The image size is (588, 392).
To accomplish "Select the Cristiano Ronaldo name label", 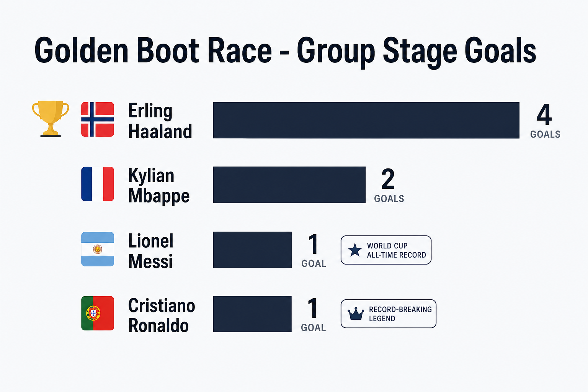I will pos(162,315).
